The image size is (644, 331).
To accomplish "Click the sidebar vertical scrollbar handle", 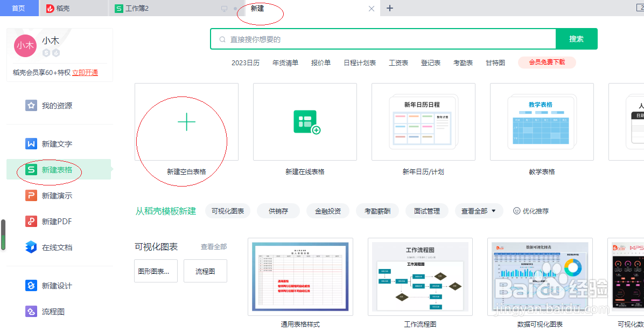I will coord(3,235).
